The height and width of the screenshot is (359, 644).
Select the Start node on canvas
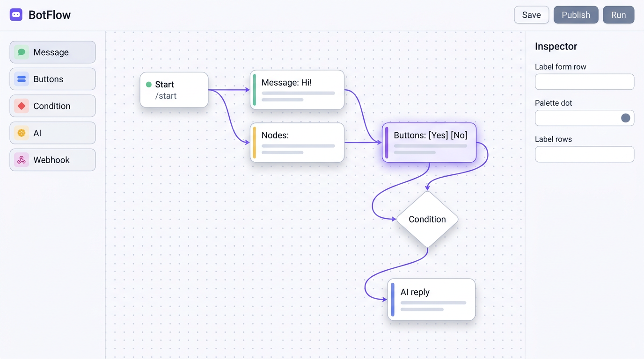tap(174, 90)
